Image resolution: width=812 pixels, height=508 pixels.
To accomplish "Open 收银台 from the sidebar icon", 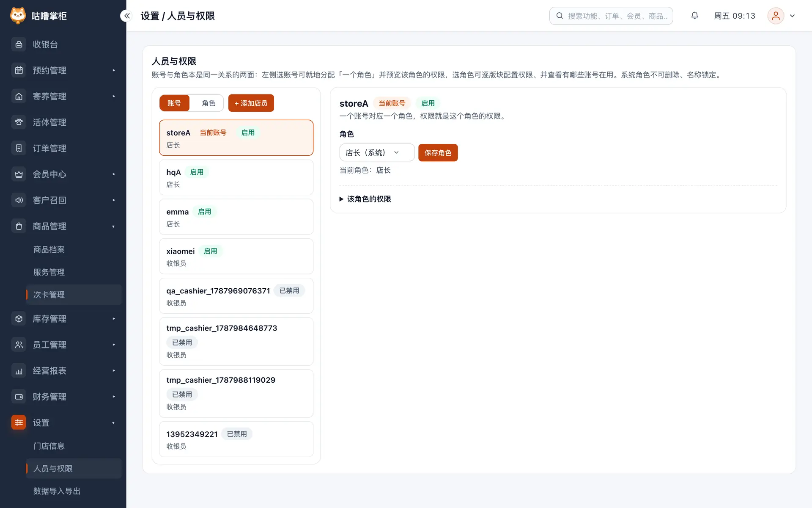I will click(19, 44).
